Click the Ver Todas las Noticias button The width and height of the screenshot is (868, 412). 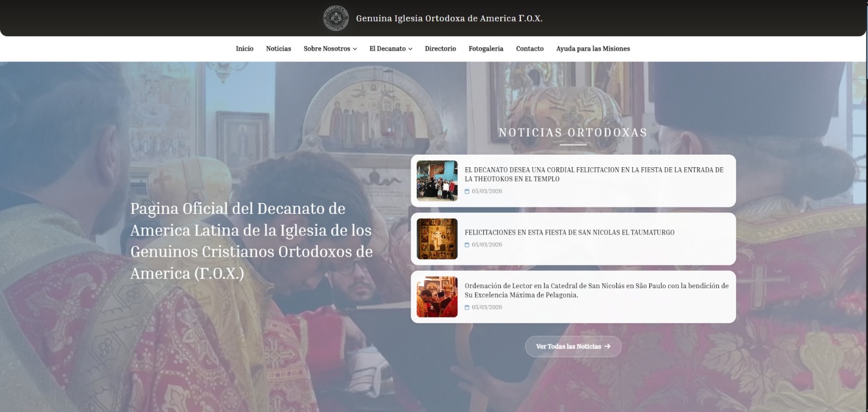pyautogui.click(x=573, y=346)
